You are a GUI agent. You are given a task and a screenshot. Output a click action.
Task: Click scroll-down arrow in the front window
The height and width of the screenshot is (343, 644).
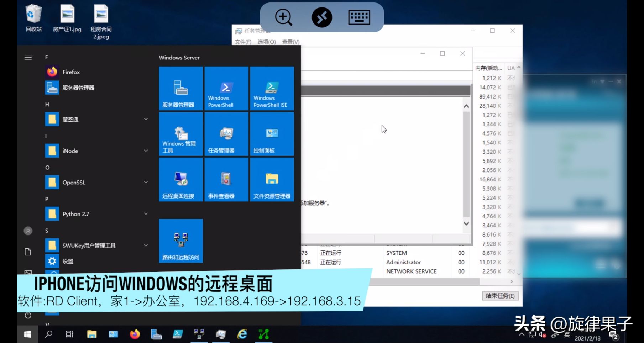pos(466,223)
